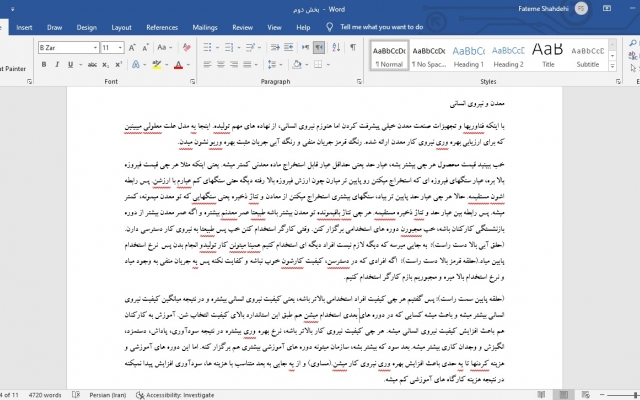The image size is (640, 400).
Task: Apply the Heading 1 style
Action: point(468,56)
